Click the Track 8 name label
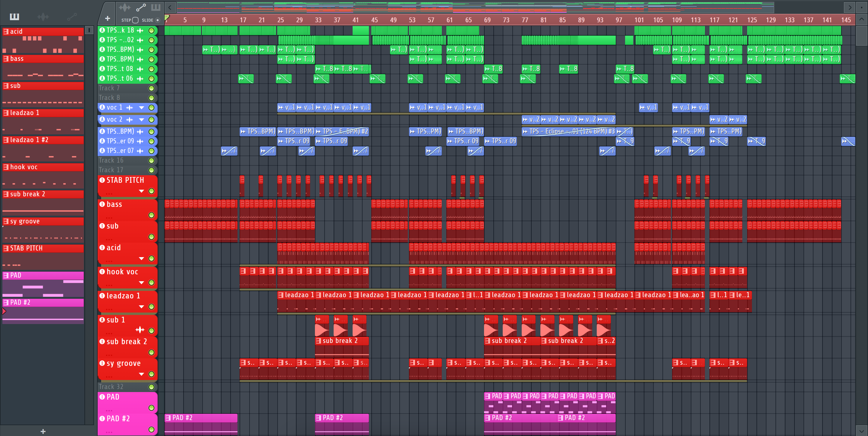868x436 pixels. coord(109,98)
